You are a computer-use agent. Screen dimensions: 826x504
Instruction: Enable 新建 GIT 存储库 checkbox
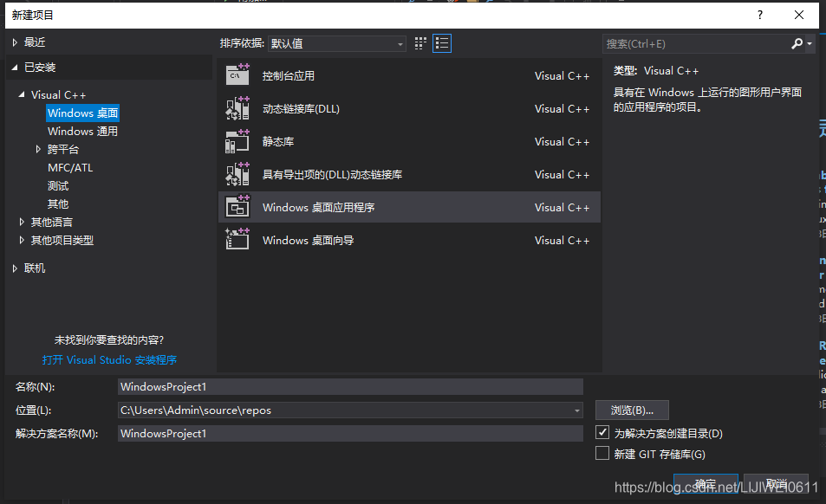(x=602, y=453)
